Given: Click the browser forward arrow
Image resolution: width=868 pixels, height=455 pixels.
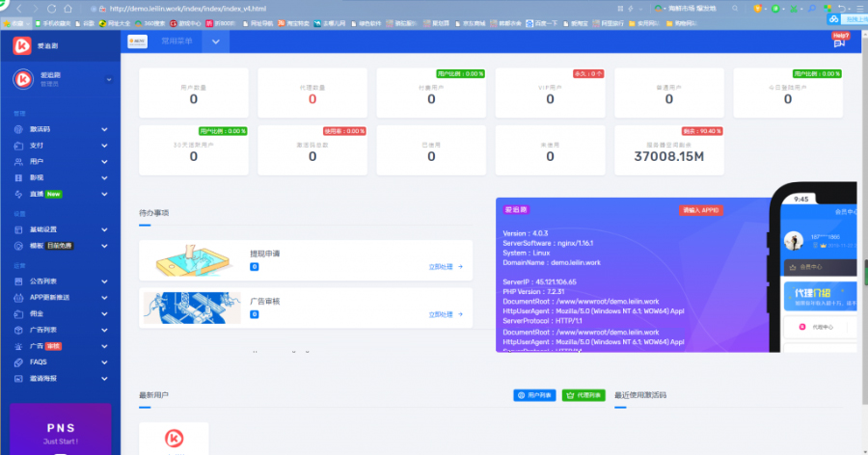Looking at the screenshot, I should click(x=36, y=9).
